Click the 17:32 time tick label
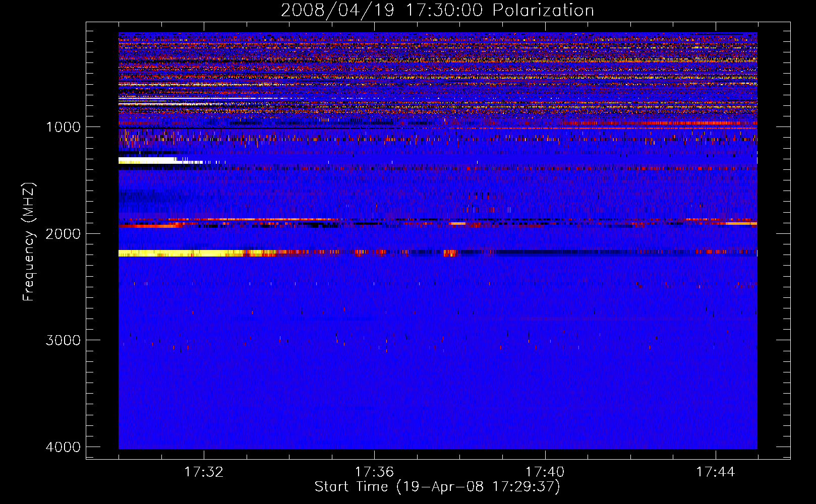The image size is (816, 504). click(x=204, y=472)
